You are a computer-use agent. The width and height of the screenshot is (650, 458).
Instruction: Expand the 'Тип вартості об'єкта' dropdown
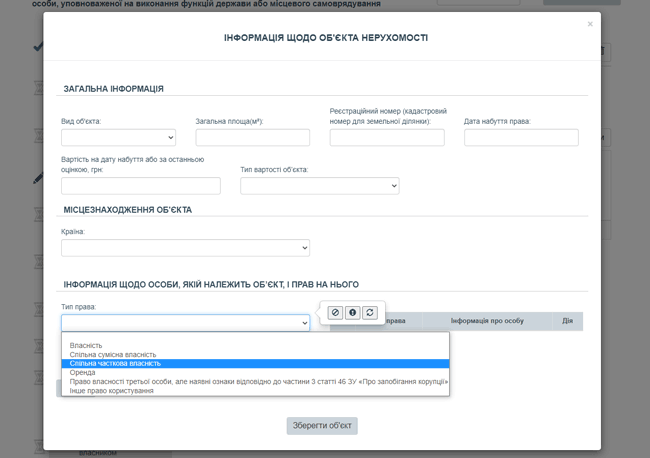[x=320, y=186]
